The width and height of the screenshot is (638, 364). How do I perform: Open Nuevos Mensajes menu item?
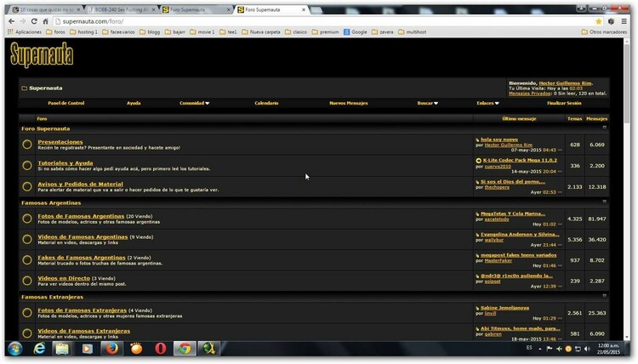(348, 103)
